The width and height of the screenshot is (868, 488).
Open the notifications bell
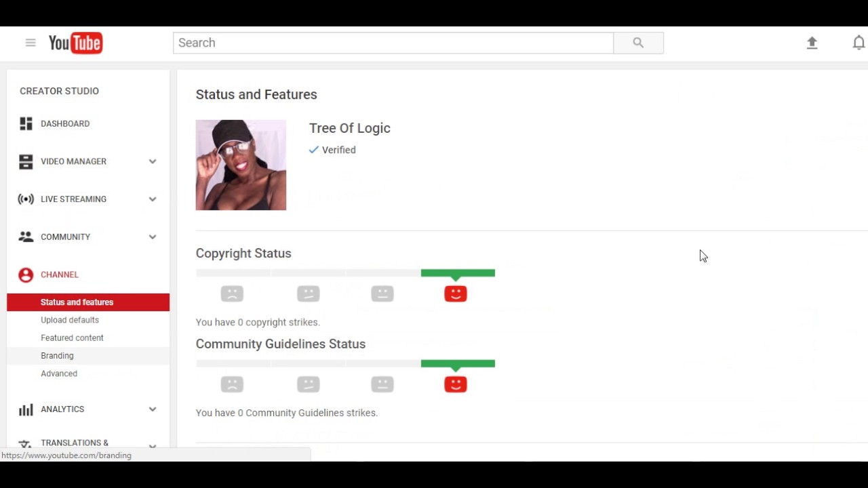[x=859, y=43]
